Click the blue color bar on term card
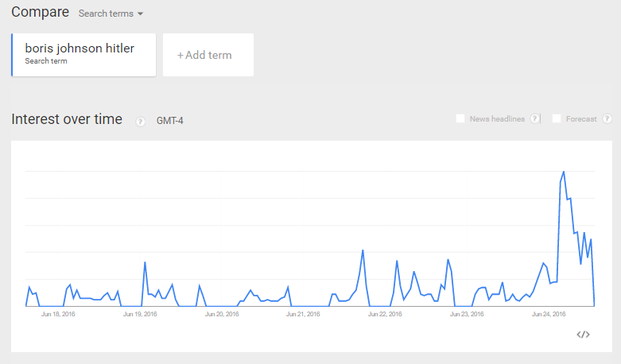Viewport: 621px width, 364px height. (x=12, y=55)
